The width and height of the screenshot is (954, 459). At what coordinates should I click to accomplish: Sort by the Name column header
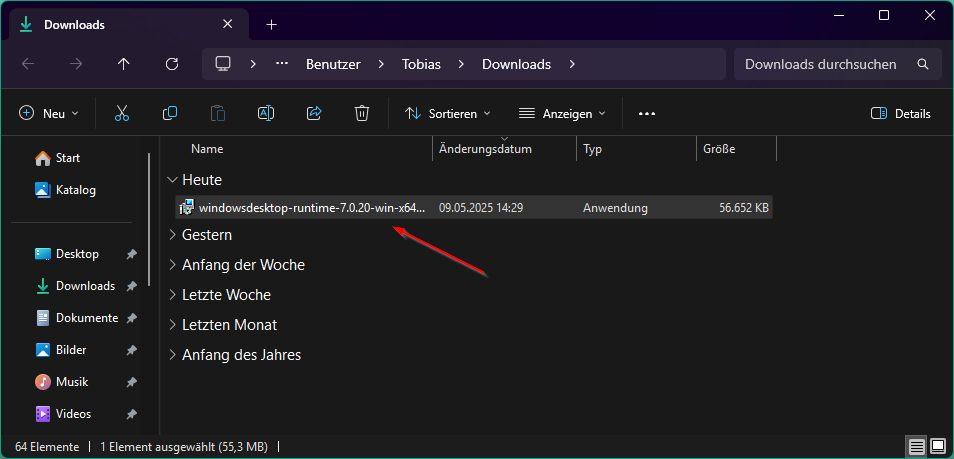click(x=207, y=149)
